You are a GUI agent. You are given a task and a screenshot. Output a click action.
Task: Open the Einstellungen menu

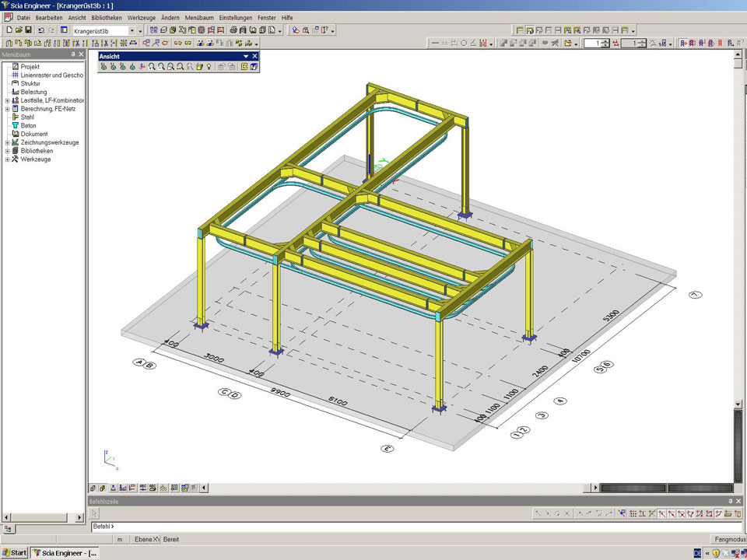[235, 17]
